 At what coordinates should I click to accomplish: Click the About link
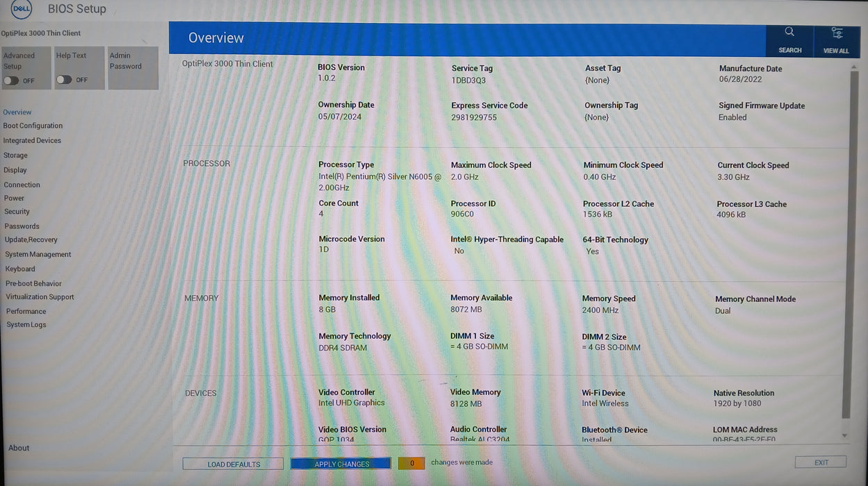(x=19, y=448)
